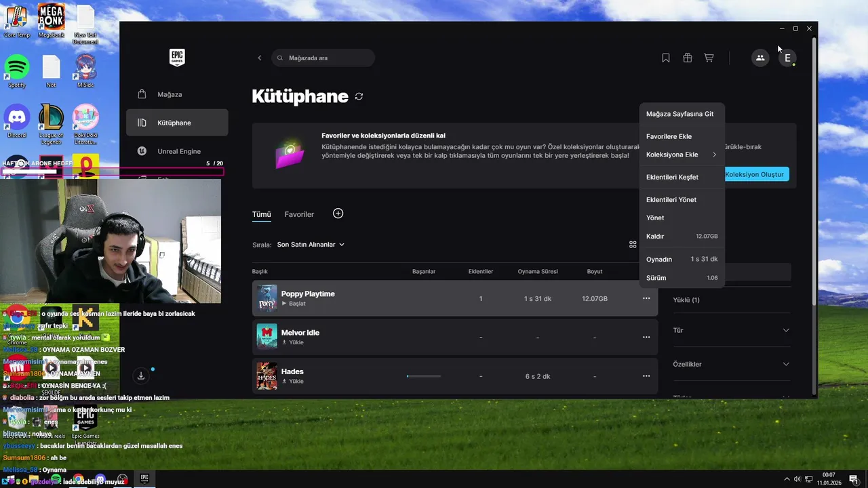Click the Poppy Playtime game thumbnail
Viewport: 868px width, 488px height.
(267, 298)
